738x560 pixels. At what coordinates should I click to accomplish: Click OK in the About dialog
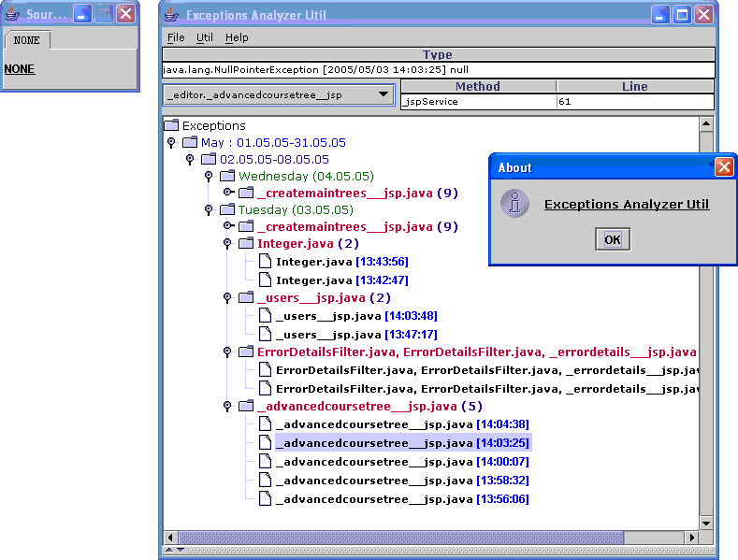[613, 240]
